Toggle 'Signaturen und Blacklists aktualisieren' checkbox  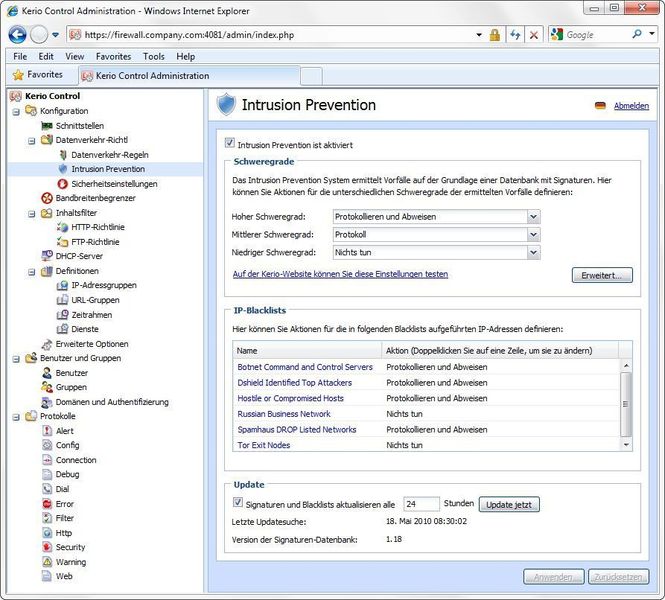coord(238,503)
